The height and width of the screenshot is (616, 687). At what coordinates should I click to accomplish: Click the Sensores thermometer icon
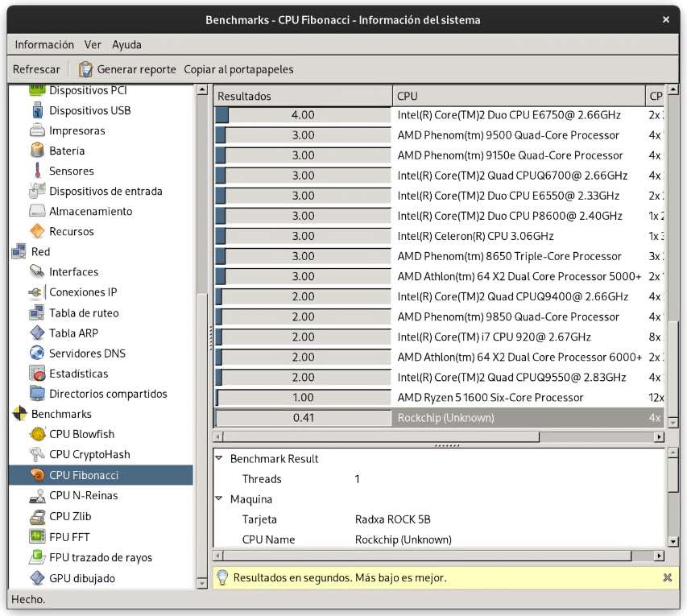click(38, 171)
